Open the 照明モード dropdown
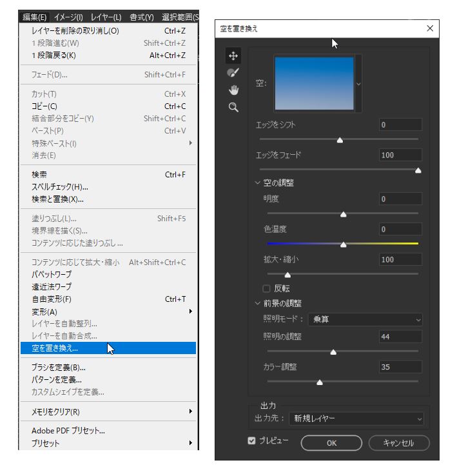 pos(365,319)
